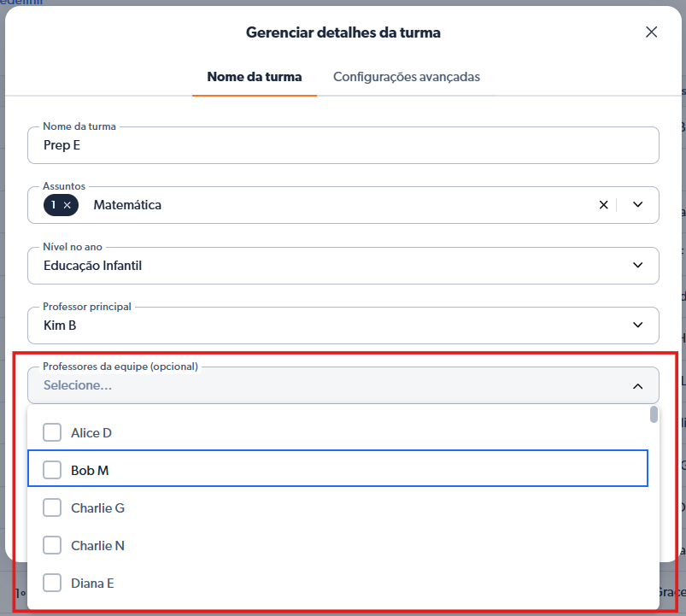This screenshot has width=686, height=616.
Task: Click the Professores da equipe search field
Action: click(x=325, y=386)
